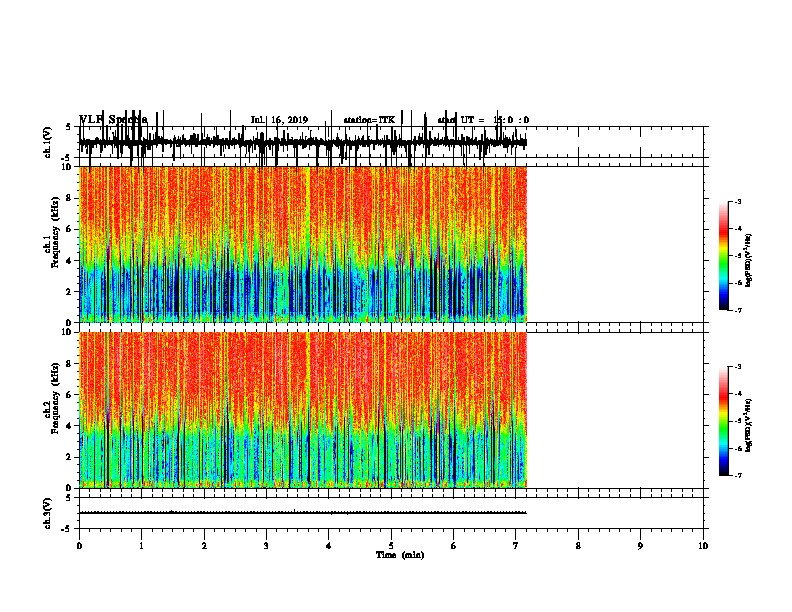
Task: Click the time axis tick label '4'
Action: (329, 546)
